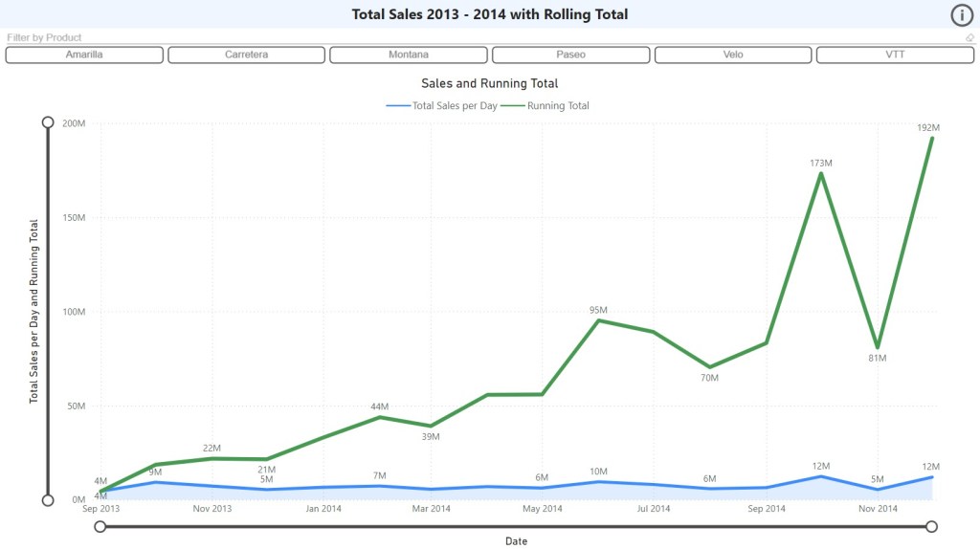Click the Filter by Product slicer header
Viewport: 980px width, 549px height.
click(x=45, y=38)
